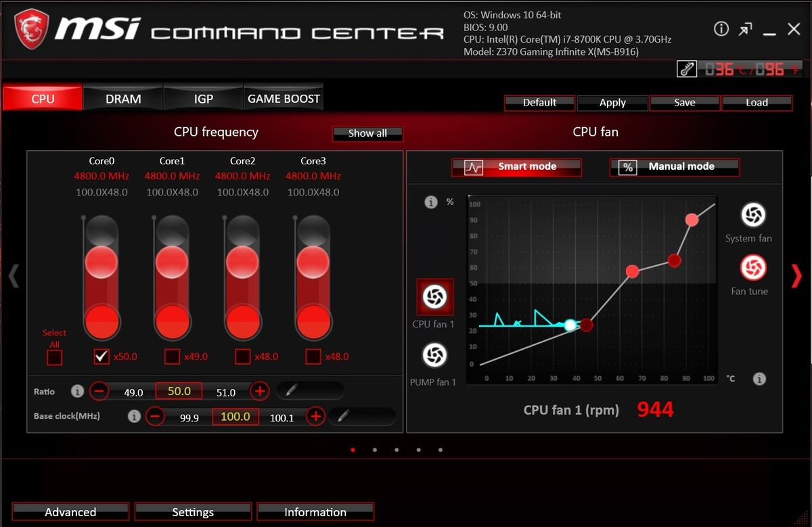
Task: Click the Core1 frequency slider
Action: point(172,277)
